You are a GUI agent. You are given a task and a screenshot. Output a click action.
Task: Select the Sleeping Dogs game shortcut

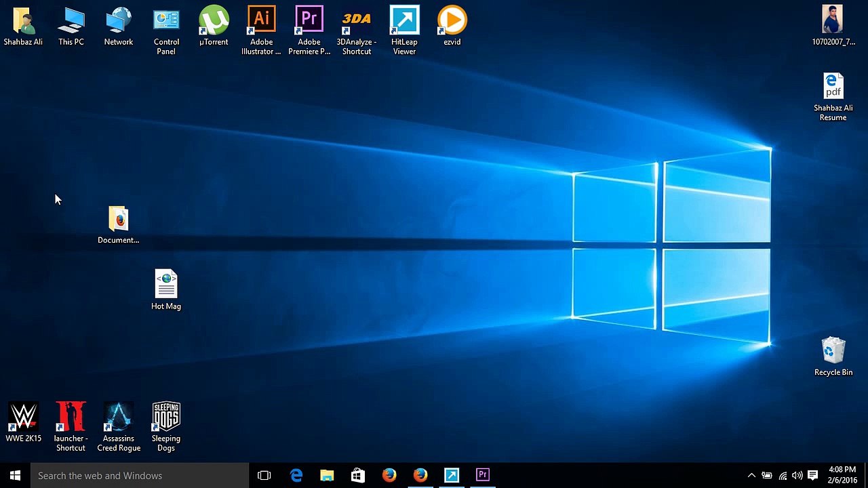(x=166, y=428)
